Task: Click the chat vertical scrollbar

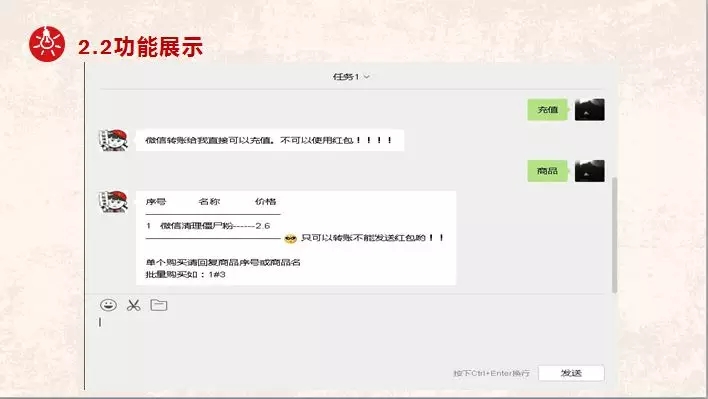Action: (x=614, y=235)
